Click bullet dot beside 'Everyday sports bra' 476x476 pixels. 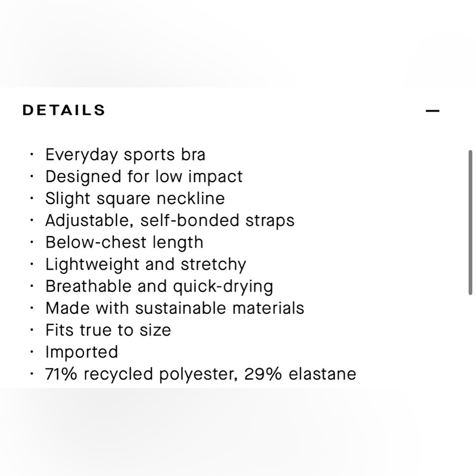tap(31, 154)
